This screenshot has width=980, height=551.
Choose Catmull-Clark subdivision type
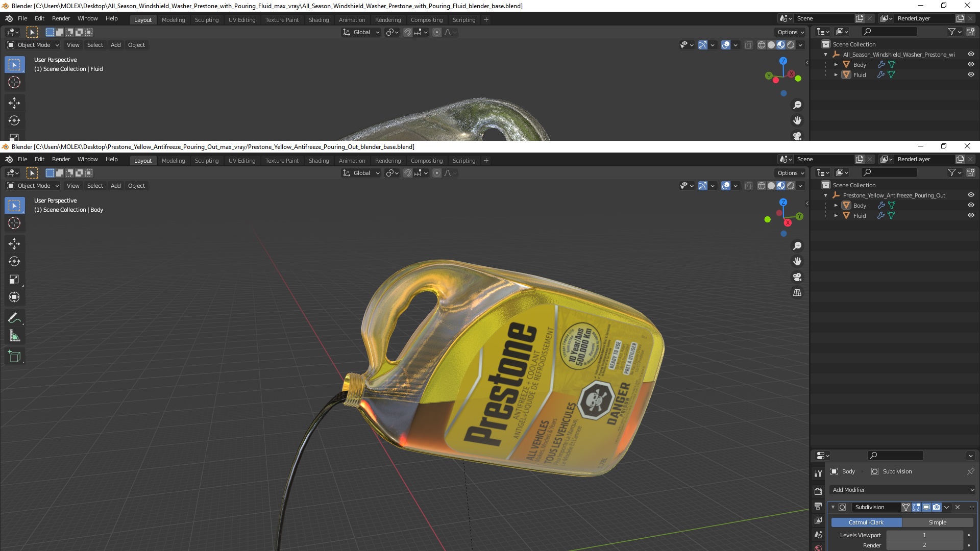[x=866, y=522]
